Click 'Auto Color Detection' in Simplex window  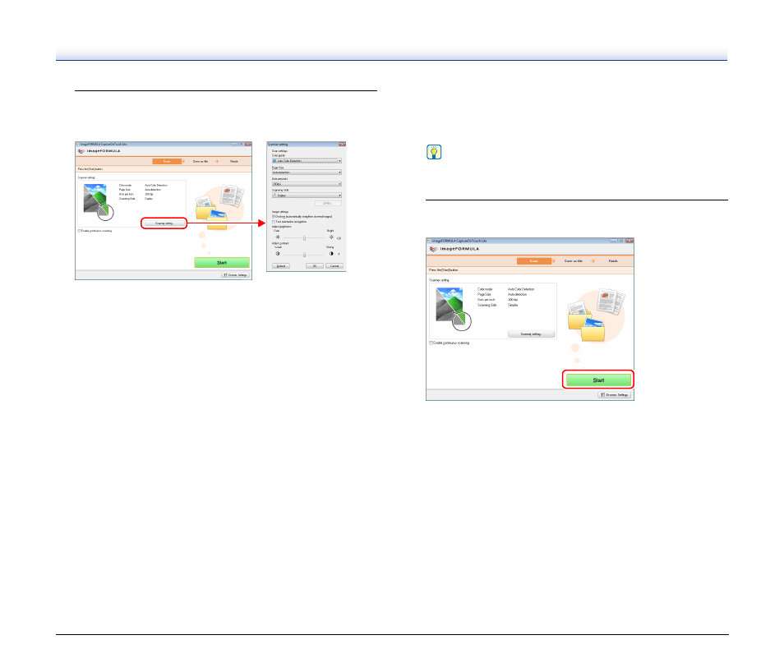pos(521,289)
